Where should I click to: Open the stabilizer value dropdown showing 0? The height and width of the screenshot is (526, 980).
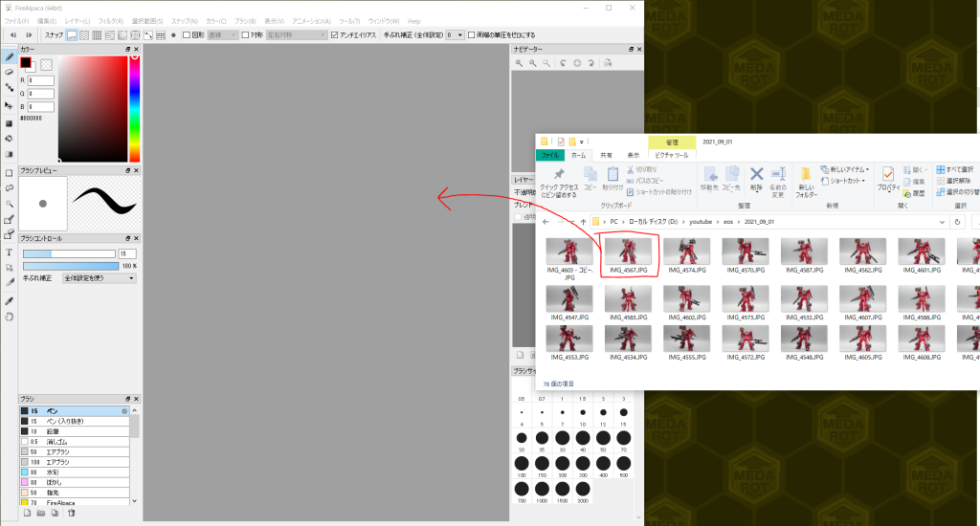[x=455, y=35]
